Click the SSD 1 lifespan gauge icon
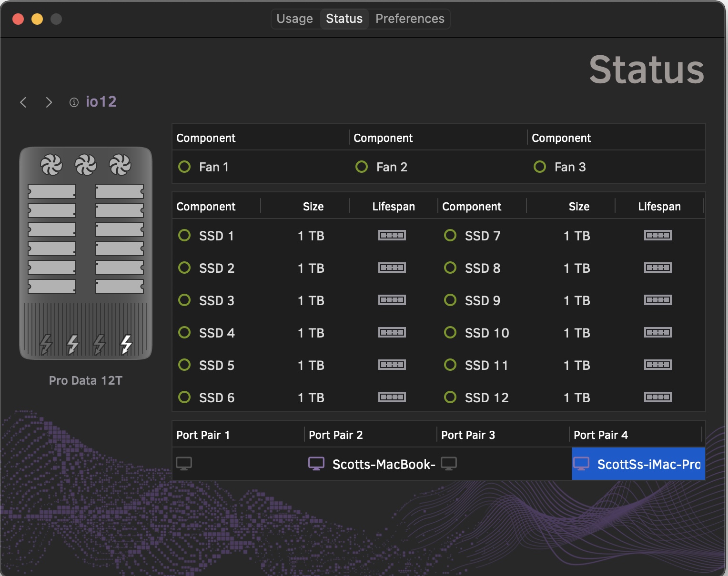 click(392, 235)
